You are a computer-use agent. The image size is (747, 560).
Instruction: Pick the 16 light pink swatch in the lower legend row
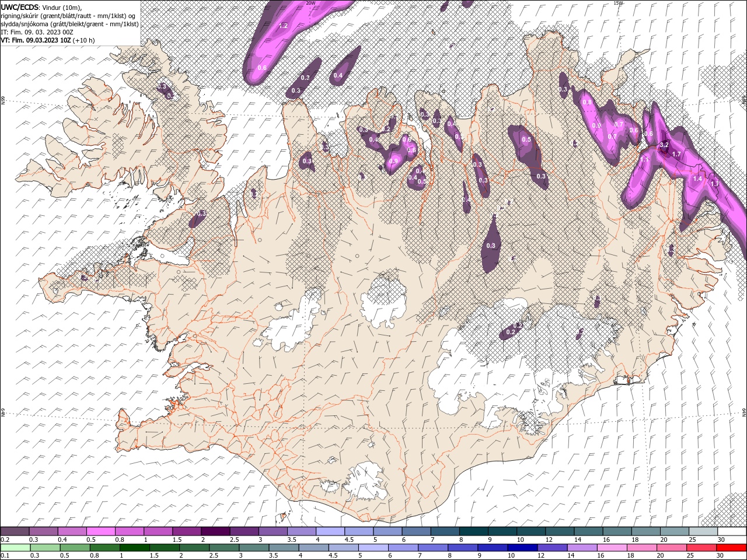(x=611, y=547)
